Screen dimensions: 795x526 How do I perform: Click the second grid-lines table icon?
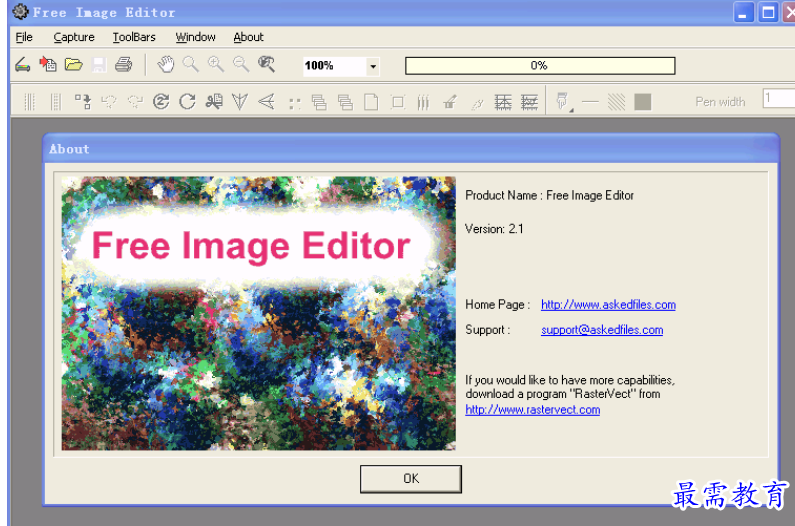[529, 102]
